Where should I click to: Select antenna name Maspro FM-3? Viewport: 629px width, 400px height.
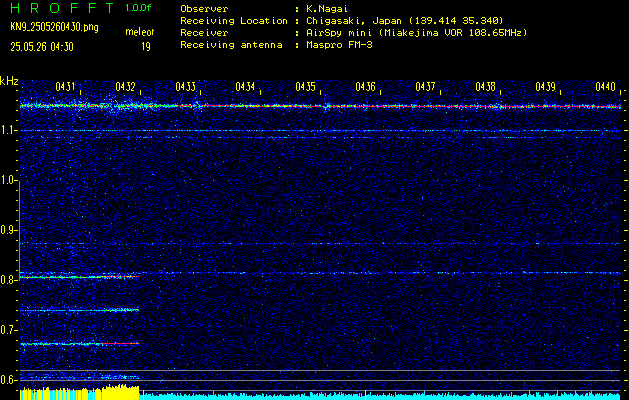(x=340, y=45)
